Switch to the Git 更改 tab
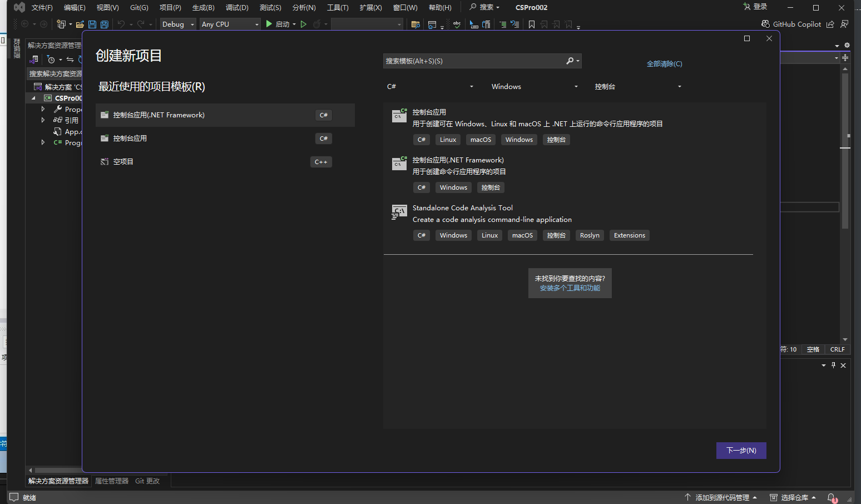The height and width of the screenshot is (504, 861). pyautogui.click(x=147, y=481)
